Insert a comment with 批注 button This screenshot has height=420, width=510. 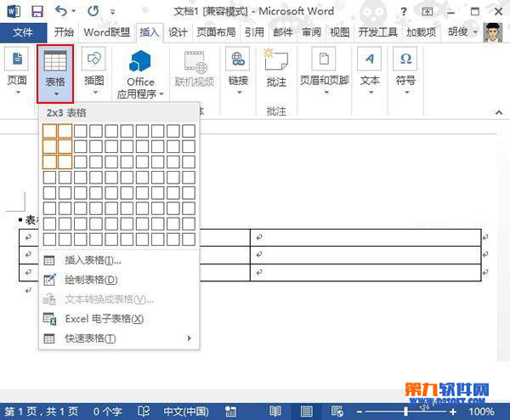point(276,68)
